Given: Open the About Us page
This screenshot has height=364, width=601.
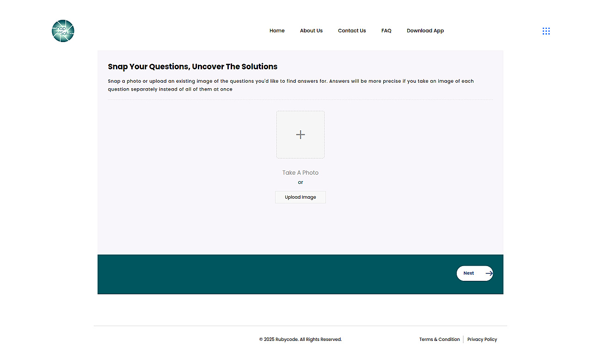Looking at the screenshot, I should click(311, 30).
